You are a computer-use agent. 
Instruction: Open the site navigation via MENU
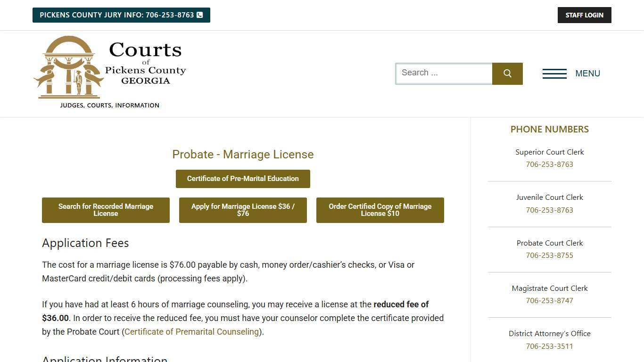click(x=587, y=74)
